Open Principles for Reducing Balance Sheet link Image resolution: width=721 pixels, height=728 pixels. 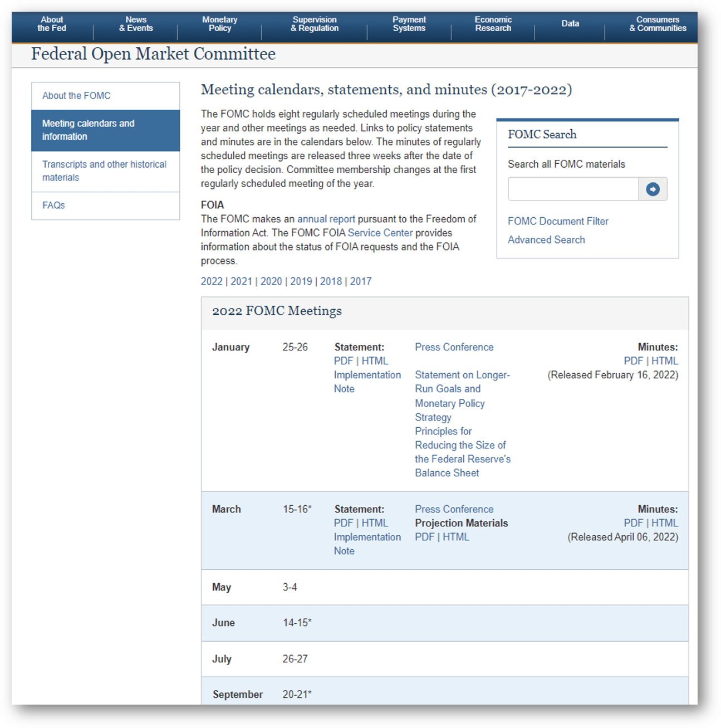462,452
